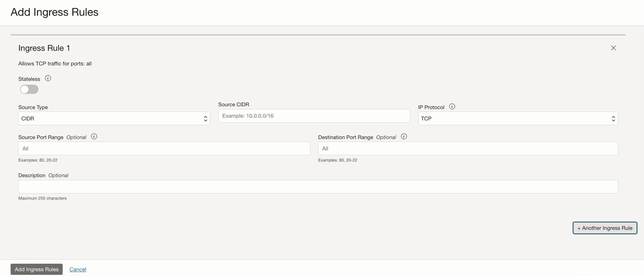Submit with the Add Ingress Rules button

click(37, 269)
